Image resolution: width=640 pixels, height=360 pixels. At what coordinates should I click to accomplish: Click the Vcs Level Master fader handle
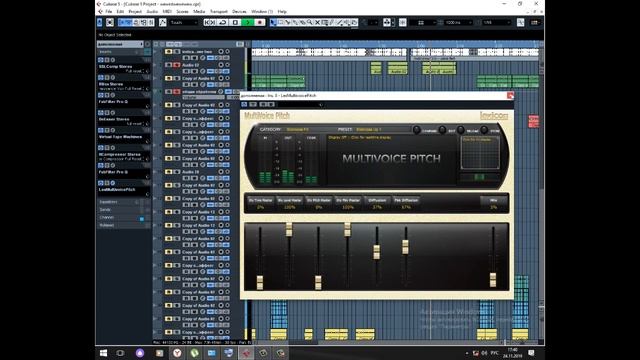(289, 229)
